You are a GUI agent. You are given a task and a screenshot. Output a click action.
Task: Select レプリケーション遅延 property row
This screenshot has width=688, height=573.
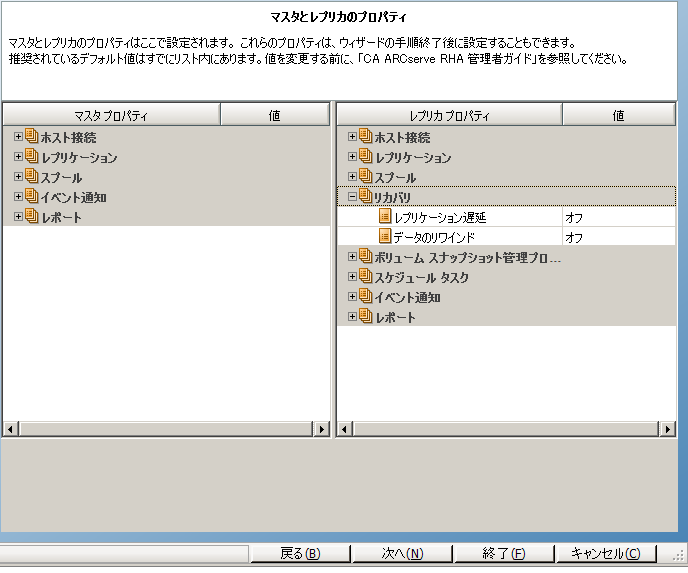pyautogui.click(x=506, y=217)
